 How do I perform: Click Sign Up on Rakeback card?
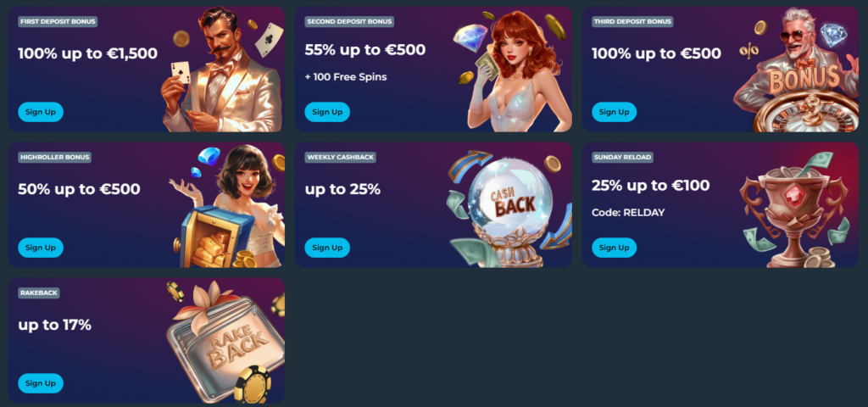[41, 383]
